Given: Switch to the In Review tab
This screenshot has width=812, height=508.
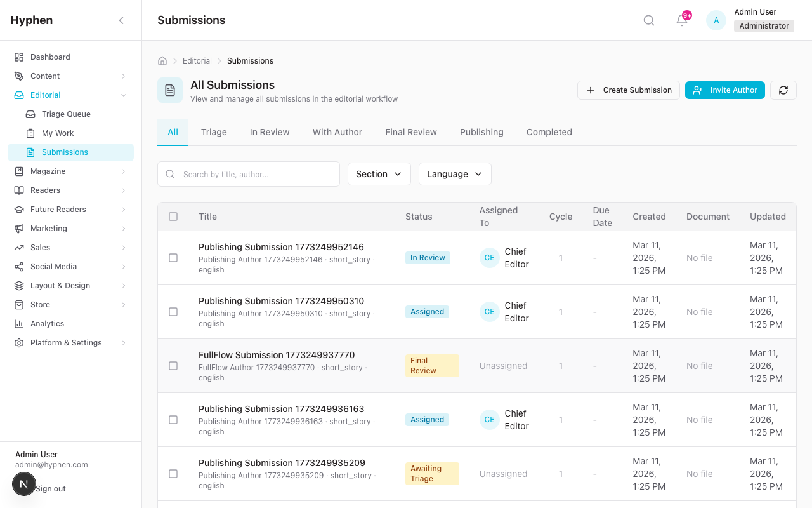Looking at the screenshot, I should (x=269, y=132).
